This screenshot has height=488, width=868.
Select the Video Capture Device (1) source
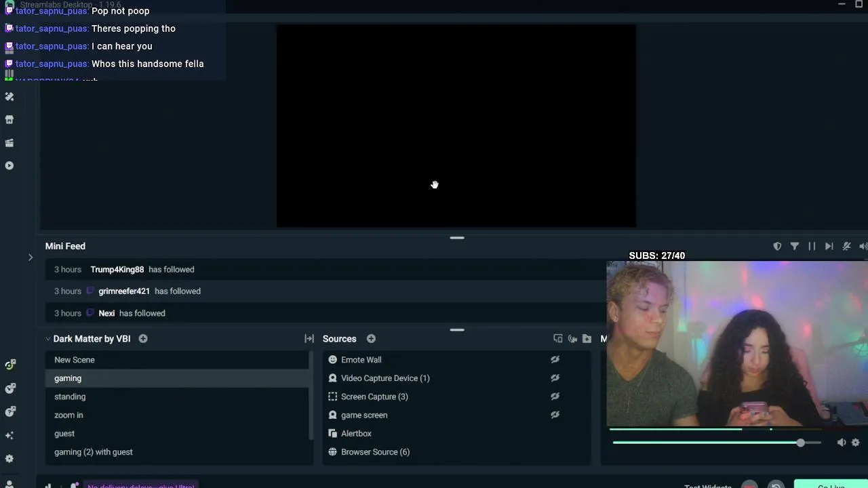point(456,378)
